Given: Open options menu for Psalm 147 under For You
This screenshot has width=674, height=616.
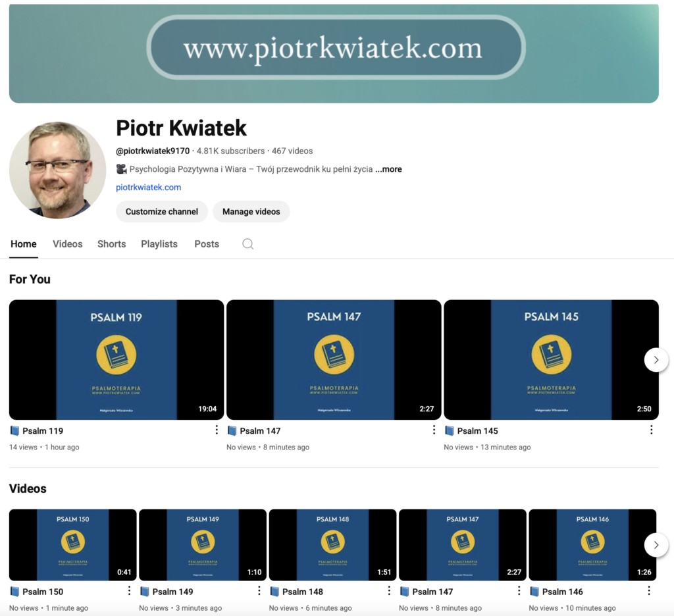Looking at the screenshot, I should pos(434,430).
